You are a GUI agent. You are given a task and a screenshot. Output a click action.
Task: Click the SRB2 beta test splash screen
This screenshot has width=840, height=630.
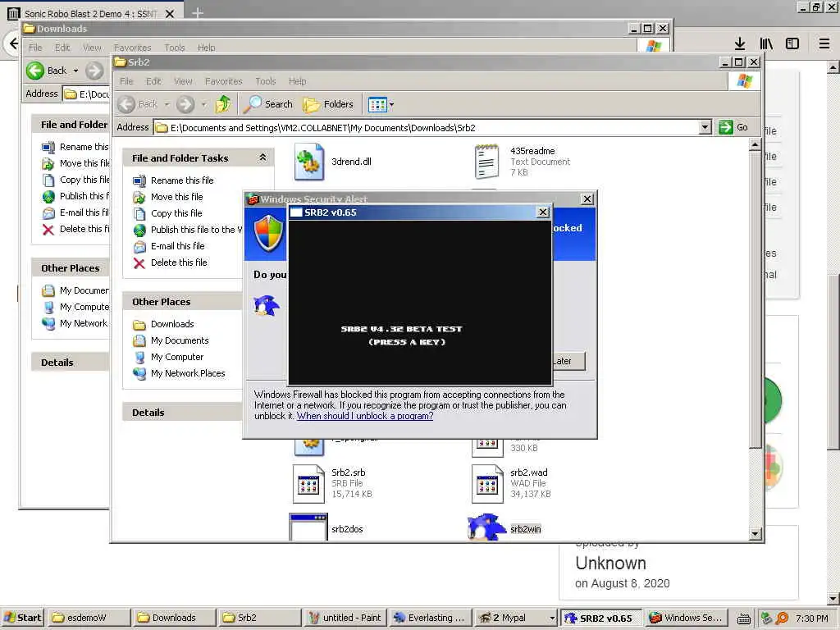[x=420, y=302]
